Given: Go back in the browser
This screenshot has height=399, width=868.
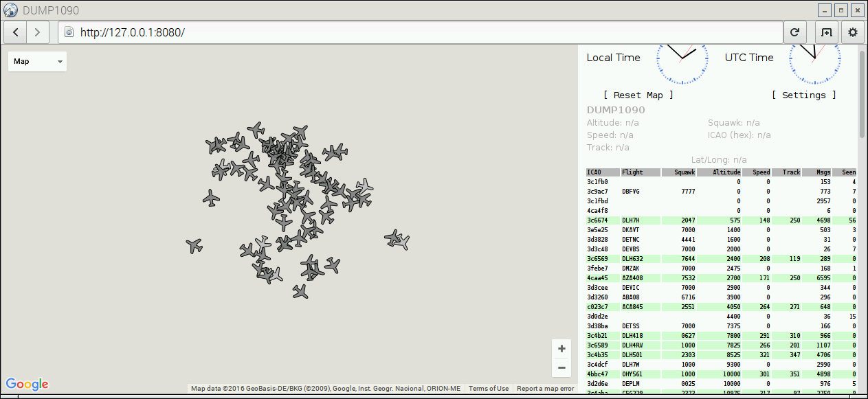Looking at the screenshot, I should pyautogui.click(x=16, y=32).
